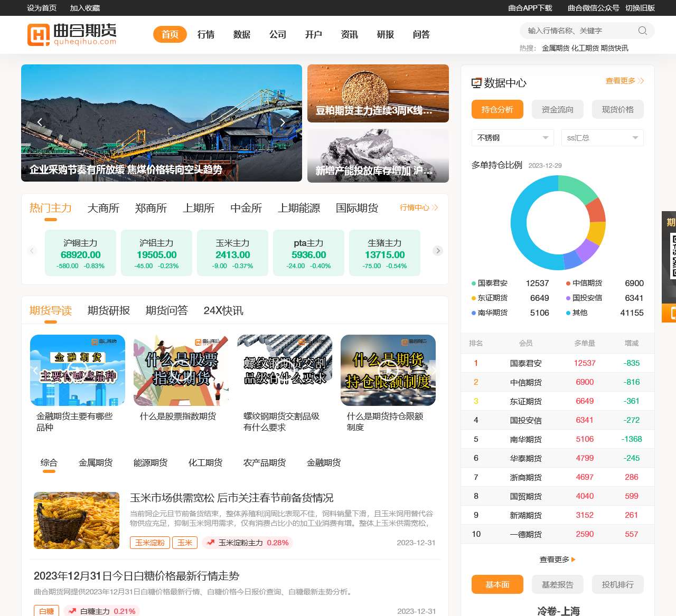Screen dimensions: 676x616
Task: Switch to the 上期所 exchange tab
Action: click(x=199, y=208)
